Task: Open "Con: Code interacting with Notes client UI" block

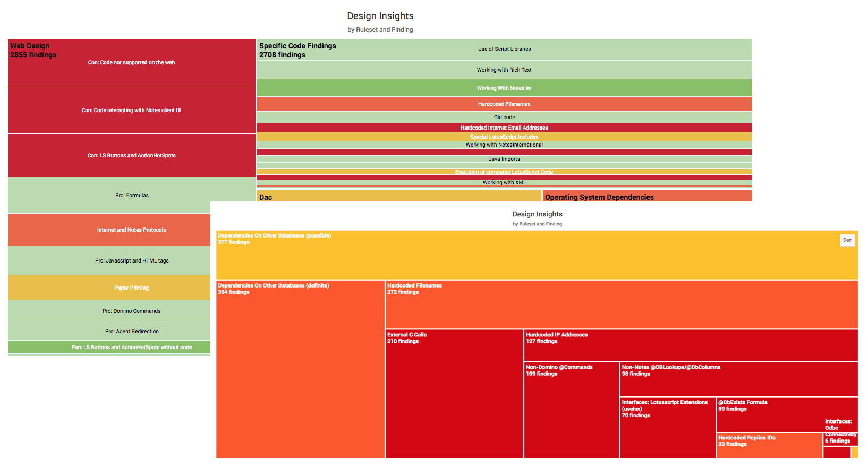Action: coord(131,111)
